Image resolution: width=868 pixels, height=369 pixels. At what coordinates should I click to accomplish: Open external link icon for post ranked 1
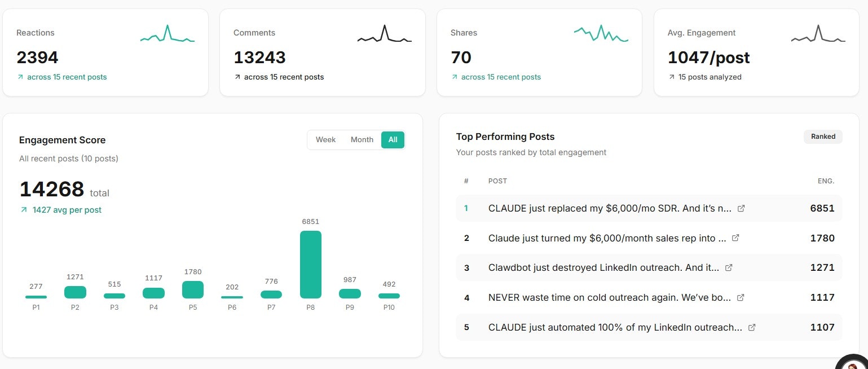click(741, 208)
